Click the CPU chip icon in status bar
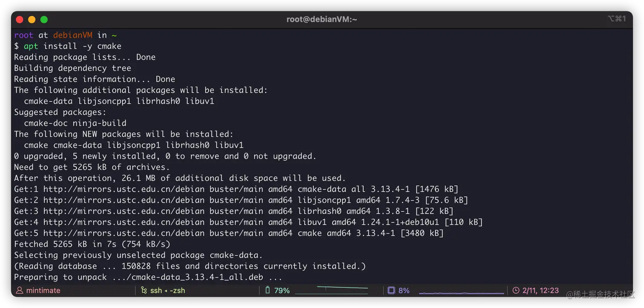This screenshot has width=644, height=308. 391,291
